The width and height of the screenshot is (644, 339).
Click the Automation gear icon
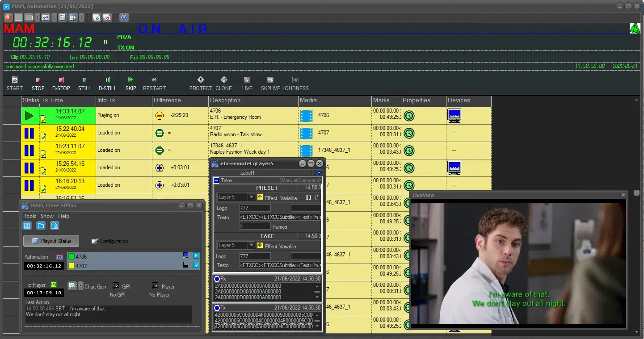click(x=59, y=257)
